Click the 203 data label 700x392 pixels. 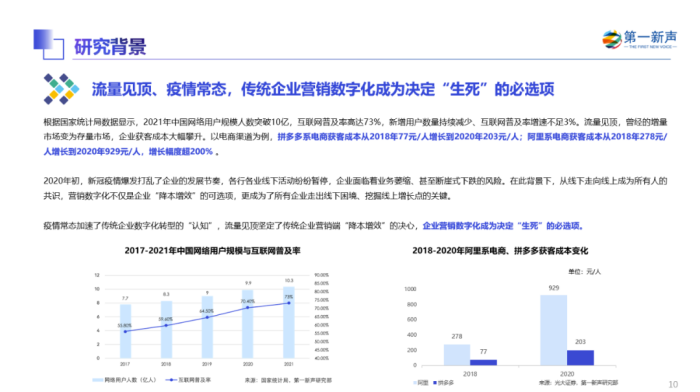click(580, 342)
